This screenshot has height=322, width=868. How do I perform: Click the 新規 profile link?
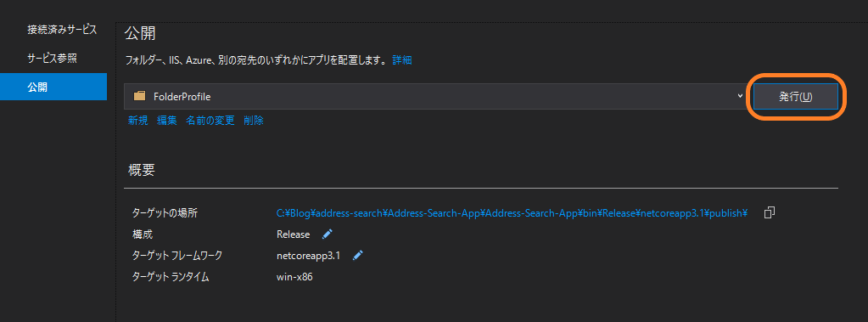tap(137, 121)
